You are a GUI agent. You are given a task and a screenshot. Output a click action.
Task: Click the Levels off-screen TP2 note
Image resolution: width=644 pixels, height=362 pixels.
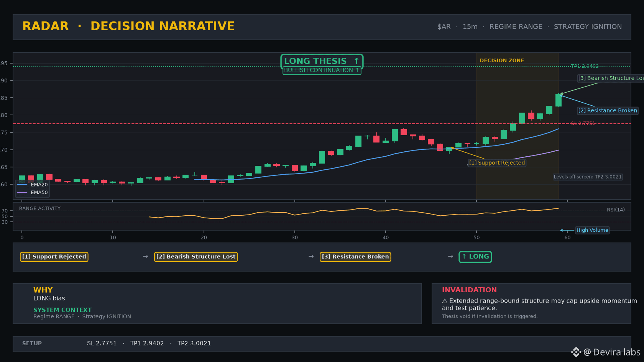pos(588,177)
